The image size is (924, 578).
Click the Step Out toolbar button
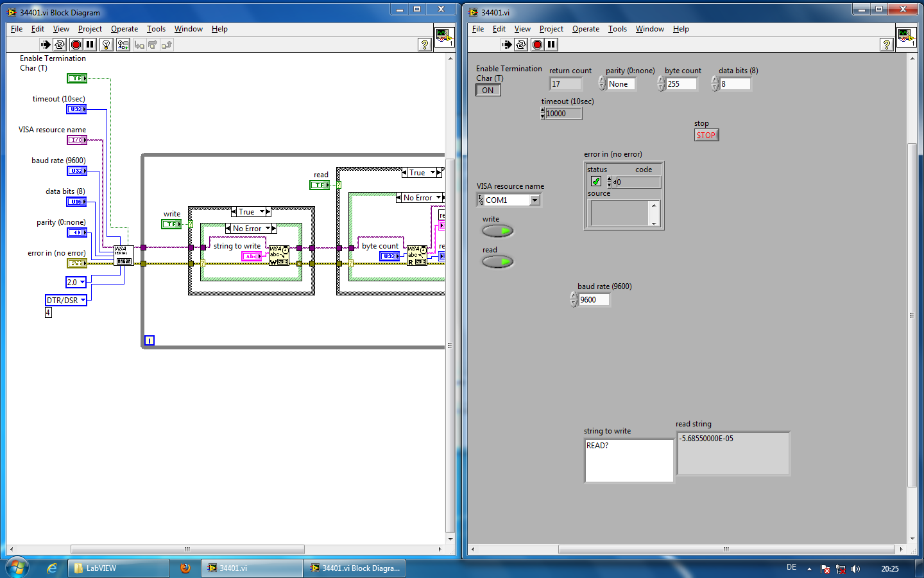167,44
